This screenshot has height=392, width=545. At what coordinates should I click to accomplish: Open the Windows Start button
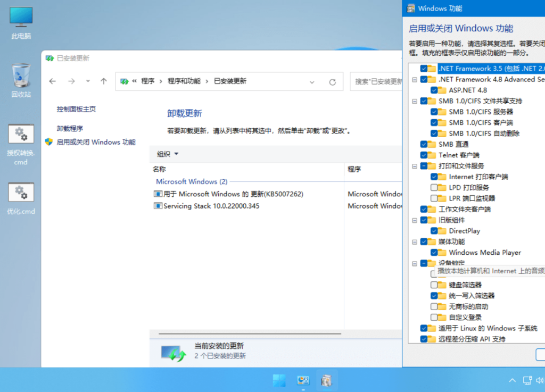click(x=279, y=380)
